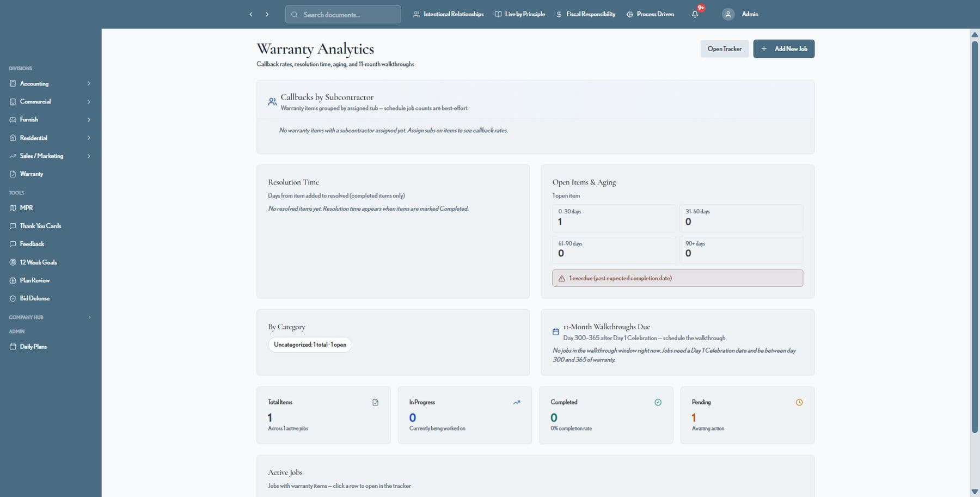This screenshot has height=497, width=980.
Task: Click the In Progress stat card
Action: click(x=465, y=415)
